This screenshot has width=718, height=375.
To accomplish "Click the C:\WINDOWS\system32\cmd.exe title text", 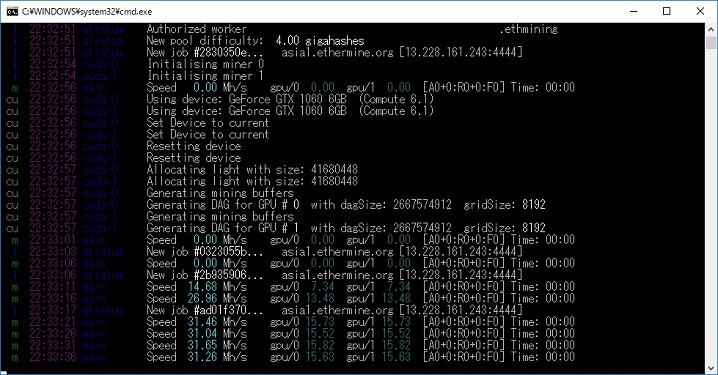I will [87, 11].
